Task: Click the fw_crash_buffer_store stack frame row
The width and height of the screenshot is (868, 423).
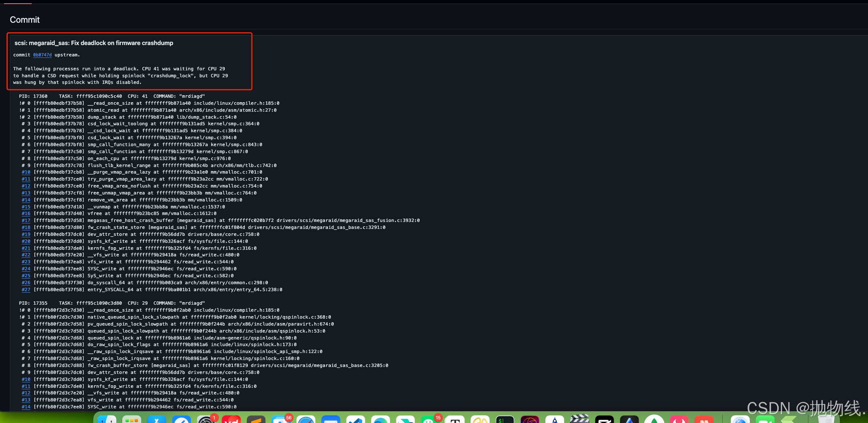Action: coord(205,366)
